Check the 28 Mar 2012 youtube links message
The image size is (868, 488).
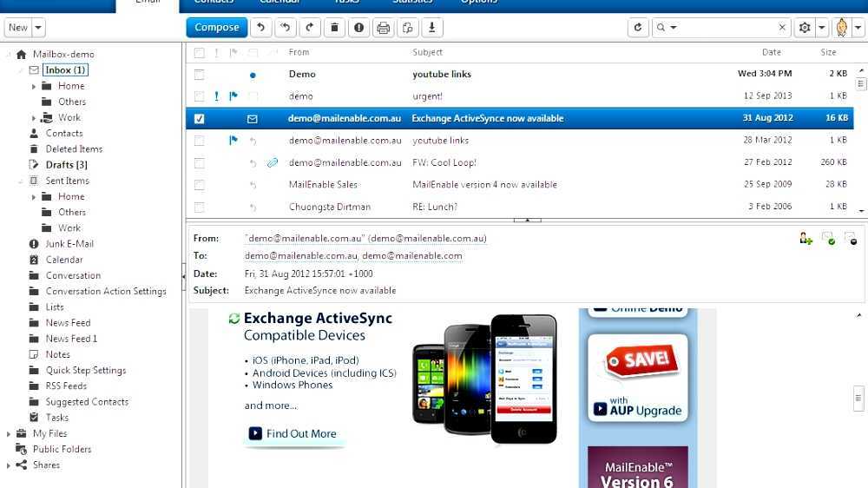200,141
